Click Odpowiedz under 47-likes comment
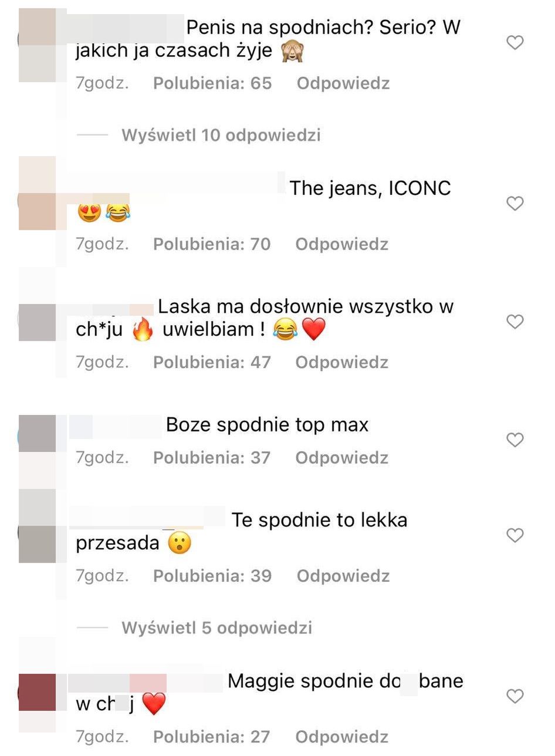The width and height of the screenshot is (555, 756). pyautogui.click(x=342, y=362)
